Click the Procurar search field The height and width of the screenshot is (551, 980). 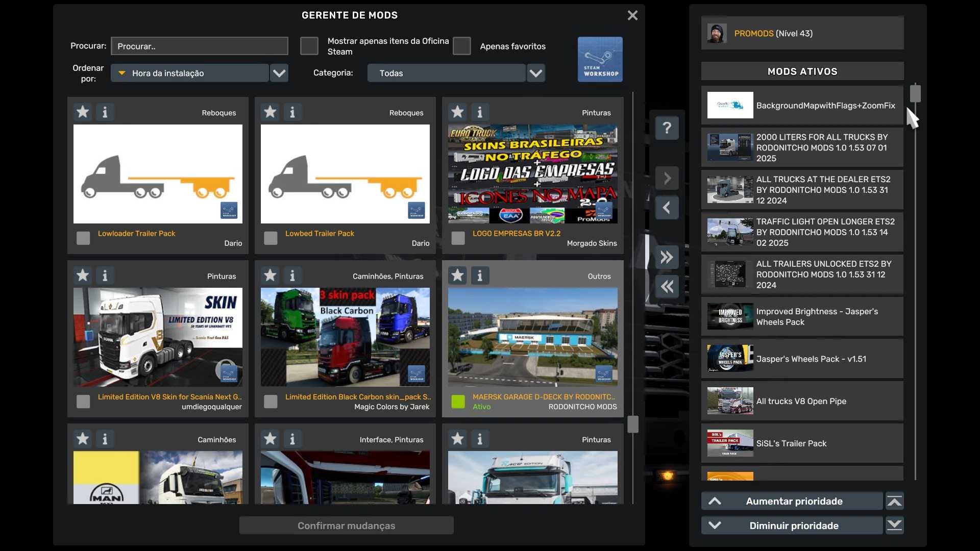199,46
